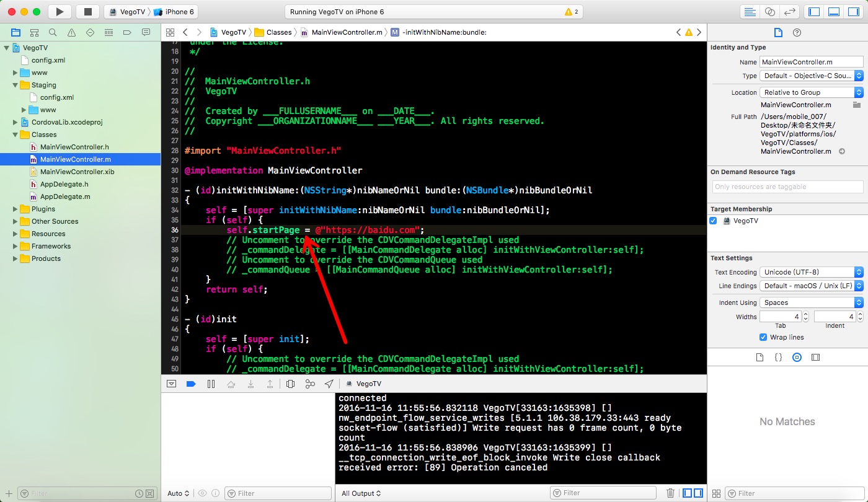Increment the Tab width stepper

pos(805,314)
